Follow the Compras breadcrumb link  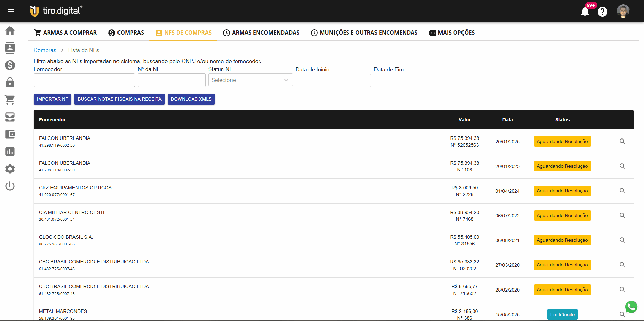click(45, 50)
